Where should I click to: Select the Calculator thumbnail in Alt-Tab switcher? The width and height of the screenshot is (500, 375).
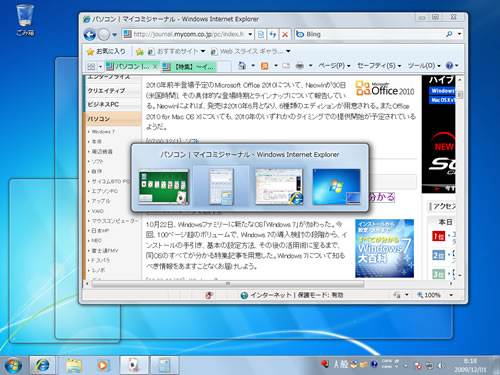(x=221, y=187)
